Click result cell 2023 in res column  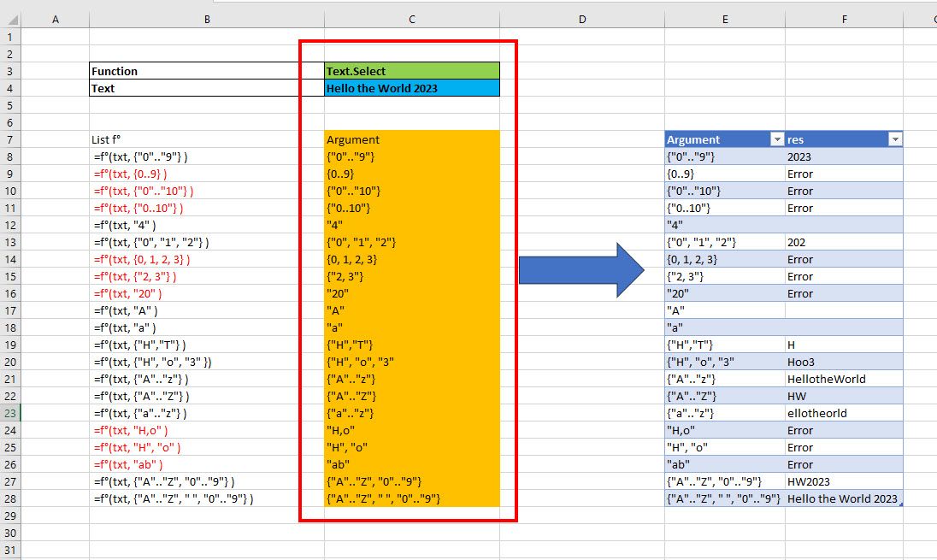pos(844,156)
